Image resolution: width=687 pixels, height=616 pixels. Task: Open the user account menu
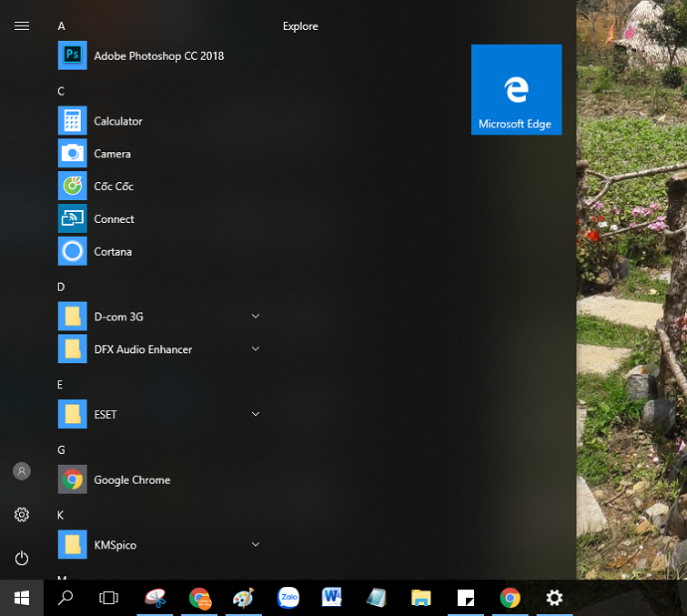(22, 471)
